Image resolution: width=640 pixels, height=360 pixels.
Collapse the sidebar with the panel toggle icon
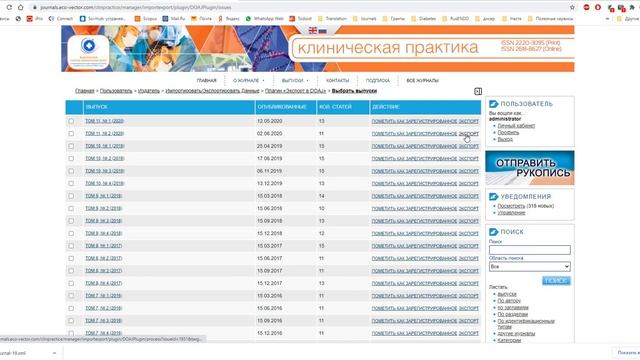(478, 91)
